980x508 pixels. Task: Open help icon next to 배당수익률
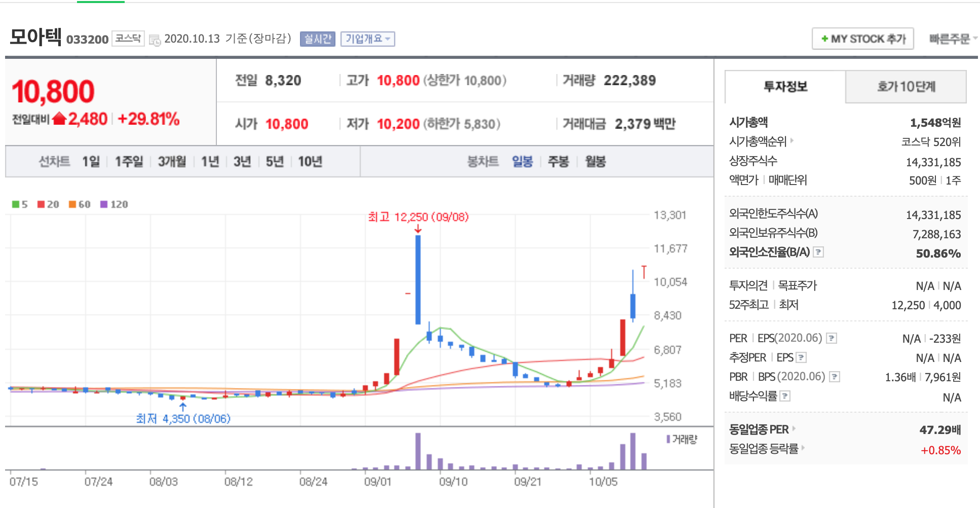point(785,396)
